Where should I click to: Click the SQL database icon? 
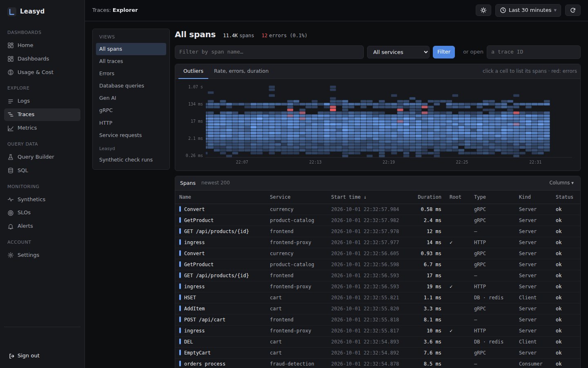tap(11, 171)
